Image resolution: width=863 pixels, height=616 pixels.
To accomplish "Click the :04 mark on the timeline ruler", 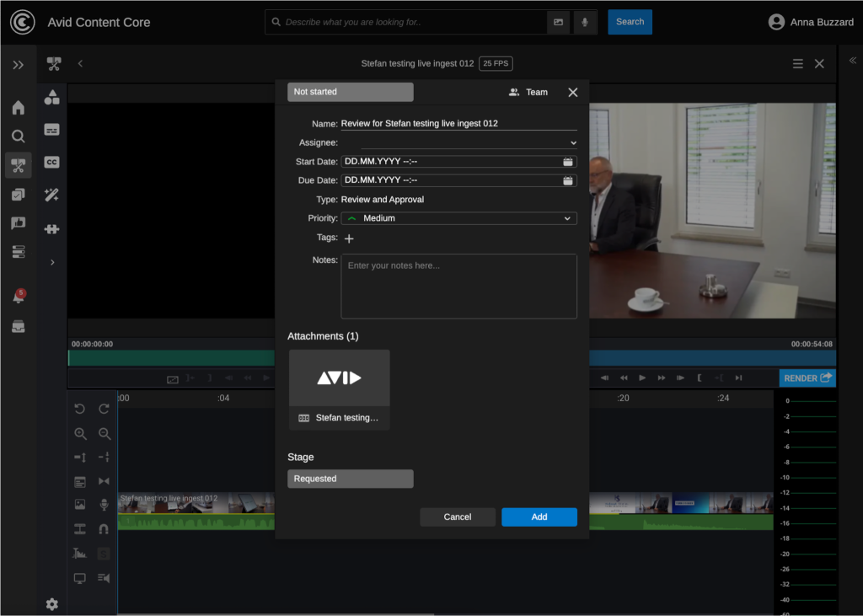I will 222,398.
